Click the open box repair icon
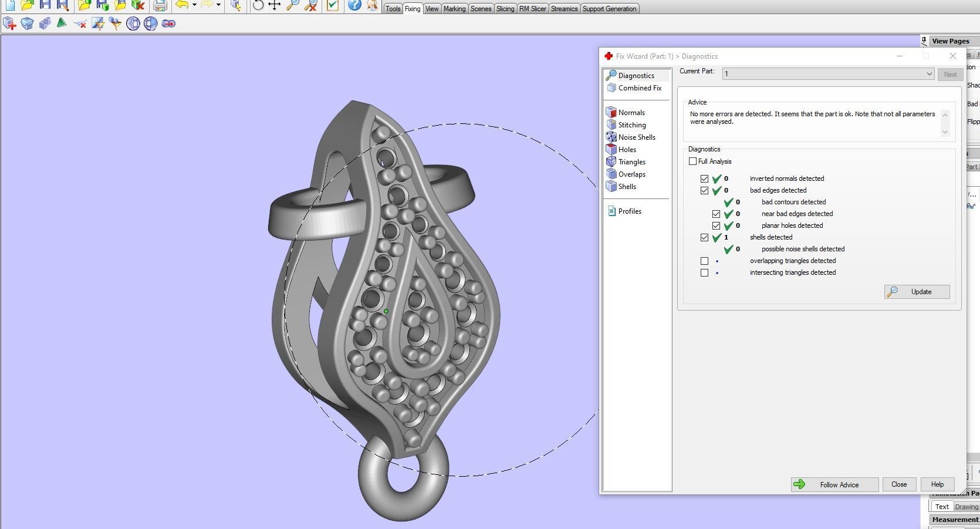Image resolution: width=980 pixels, height=529 pixels. (27, 23)
